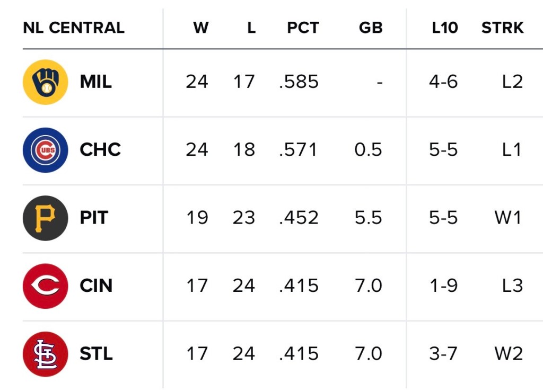Viewport: 543px width, 392px height.
Task: Select the PIT team name
Action: (x=94, y=218)
